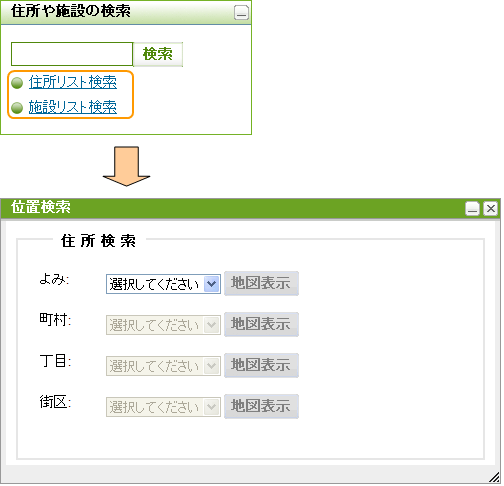Grab the resize grip of 位置検索 window

coord(494,477)
